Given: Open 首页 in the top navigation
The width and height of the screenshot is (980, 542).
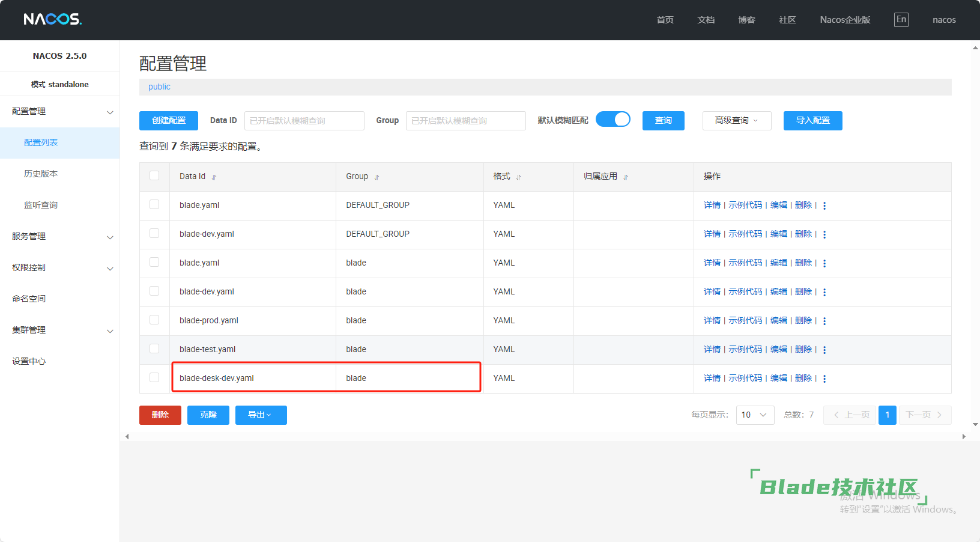Looking at the screenshot, I should pyautogui.click(x=665, y=20).
